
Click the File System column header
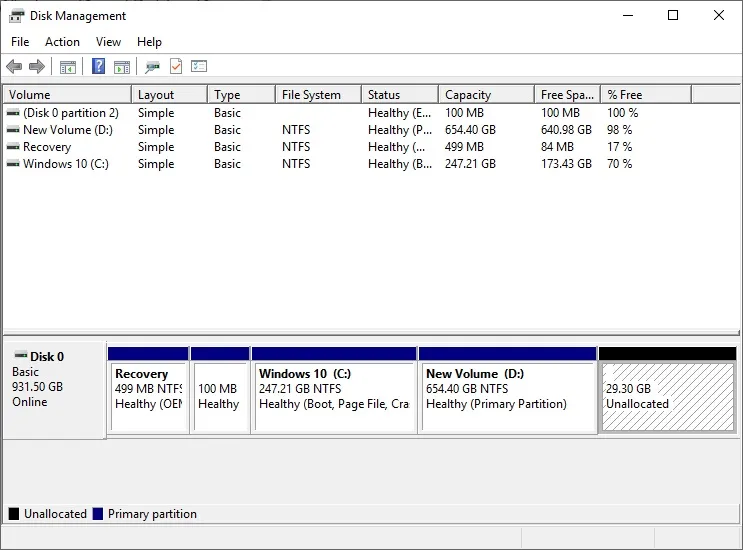pyautogui.click(x=316, y=95)
